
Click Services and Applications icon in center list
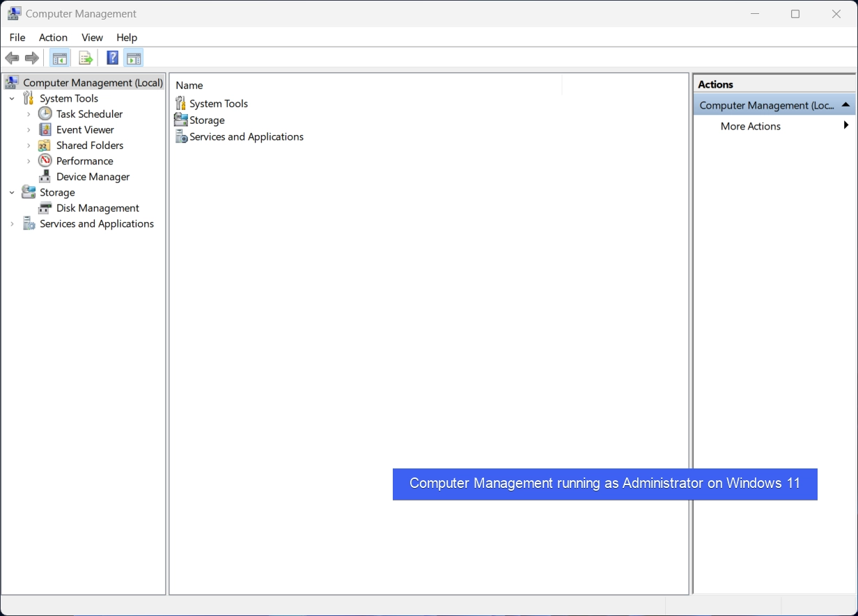(x=181, y=136)
